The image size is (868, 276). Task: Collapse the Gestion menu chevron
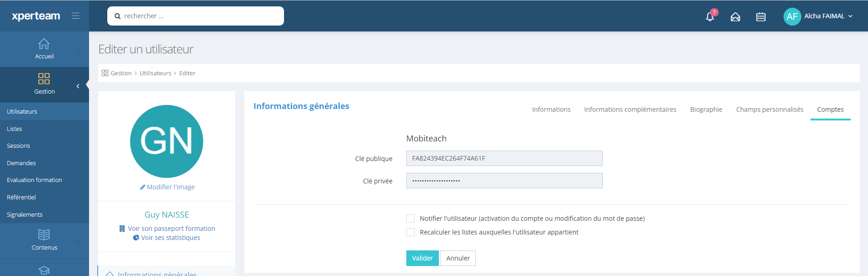(78, 86)
